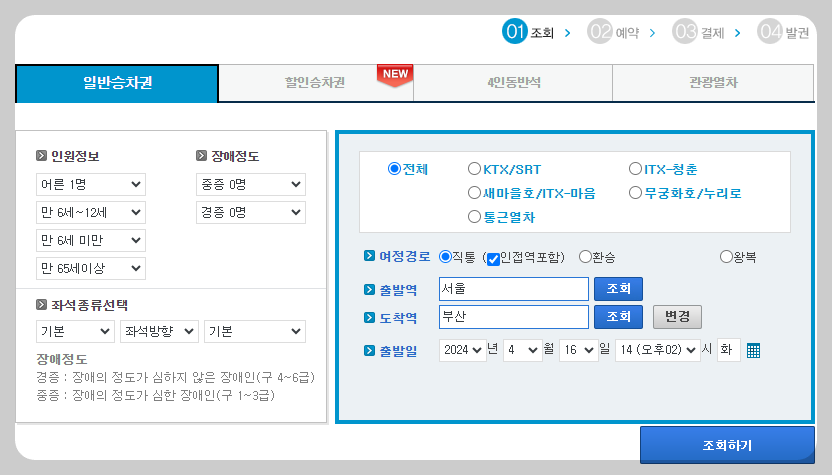Switch to the 할인승차권 tab
The image size is (832, 475).
(x=315, y=83)
